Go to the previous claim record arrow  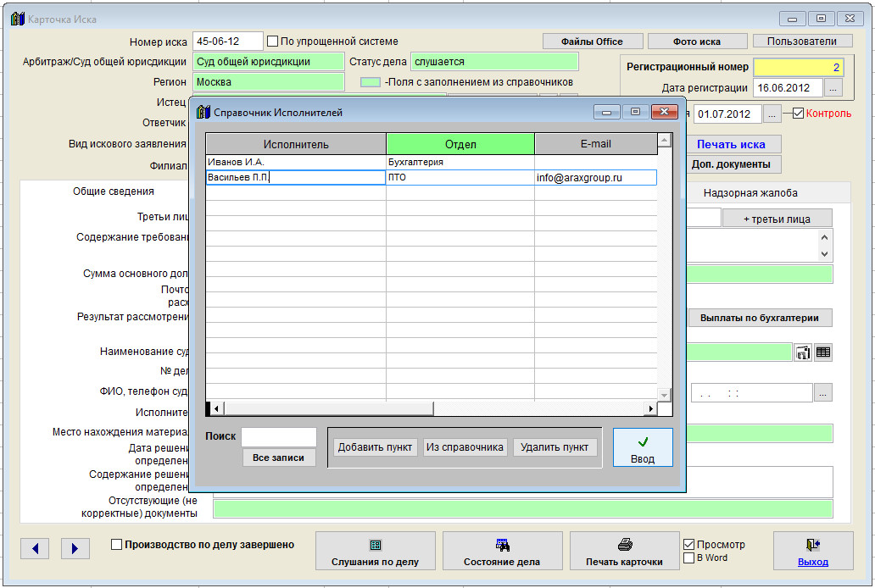[35, 548]
